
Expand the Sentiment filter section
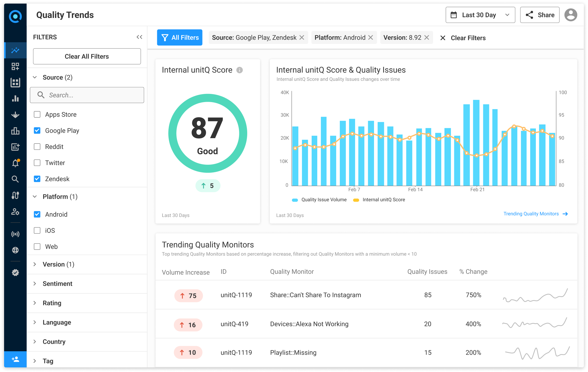tap(57, 284)
